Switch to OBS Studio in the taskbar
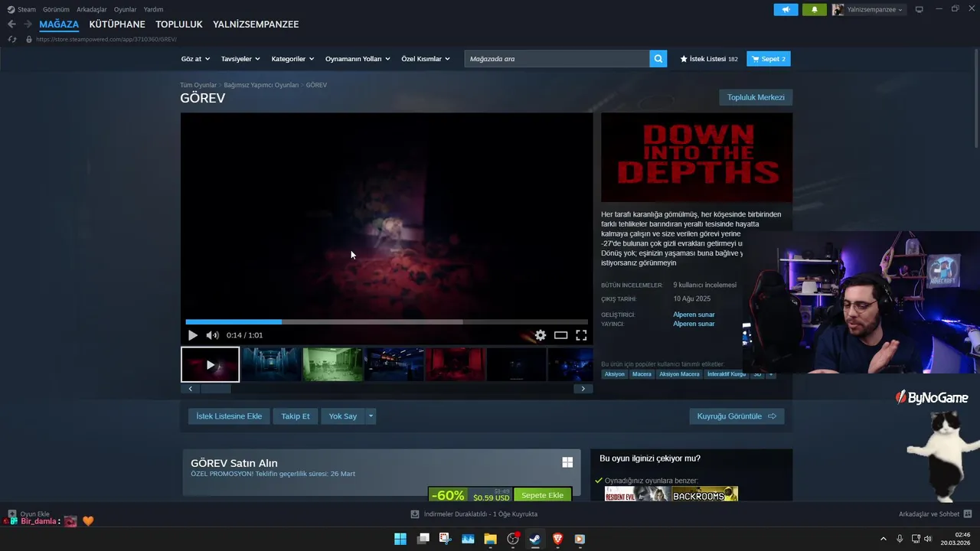The height and width of the screenshot is (551, 980). click(x=513, y=539)
